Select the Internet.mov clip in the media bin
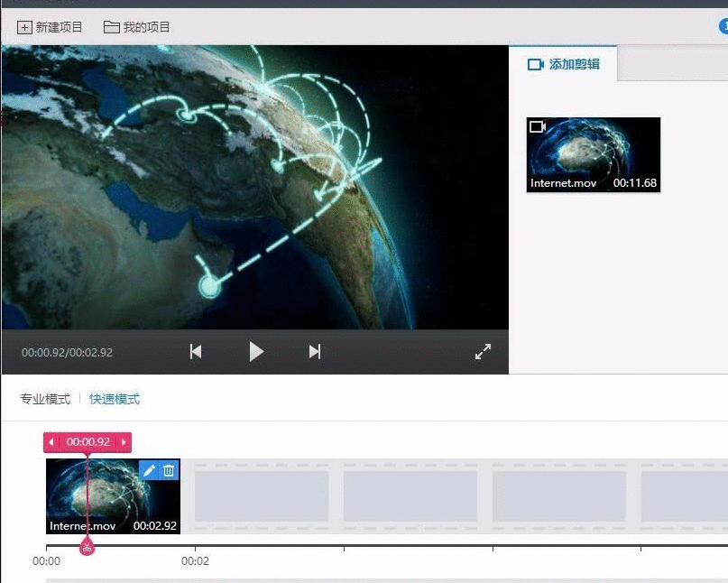The width and height of the screenshot is (728, 583). pyautogui.click(x=593, y=153)
